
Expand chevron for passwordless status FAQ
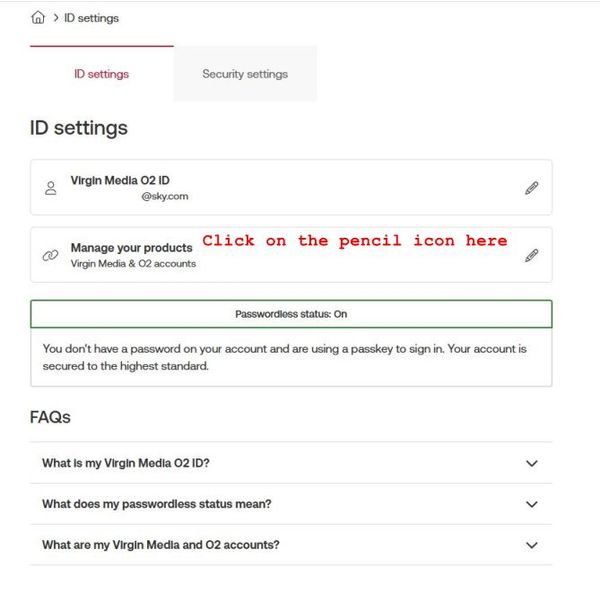point(531,504)
